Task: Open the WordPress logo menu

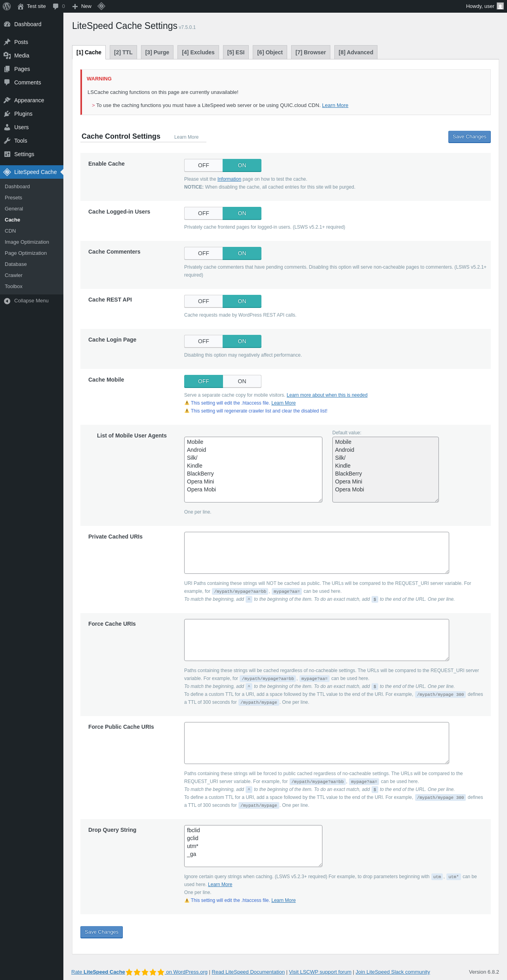Action: coord(7,6)
